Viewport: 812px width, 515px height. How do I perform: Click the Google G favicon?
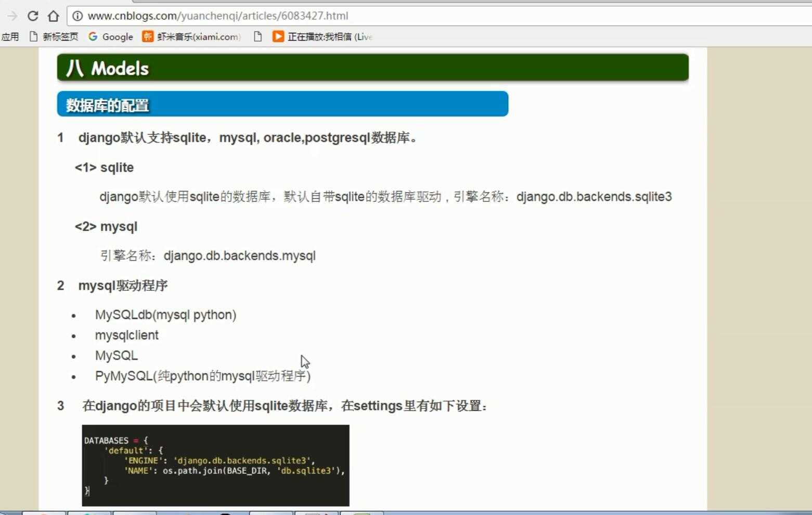[93, 37]
